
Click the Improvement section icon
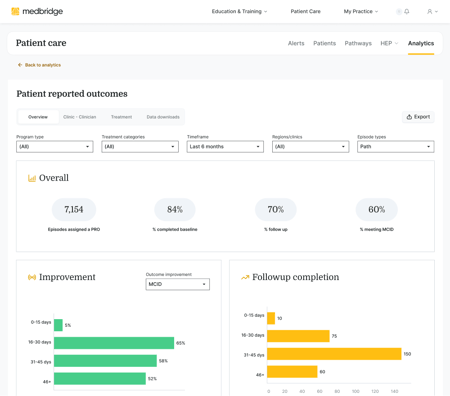pyautogui.click(x=32, y=277)
